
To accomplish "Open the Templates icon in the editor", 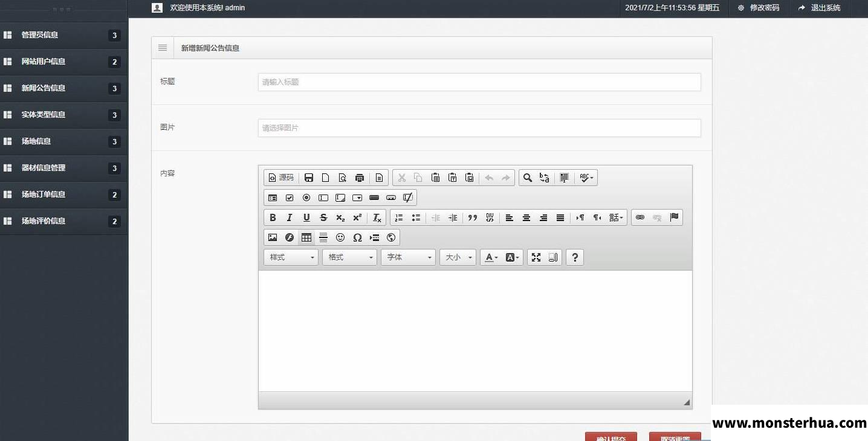I will (x=379, y=178).
